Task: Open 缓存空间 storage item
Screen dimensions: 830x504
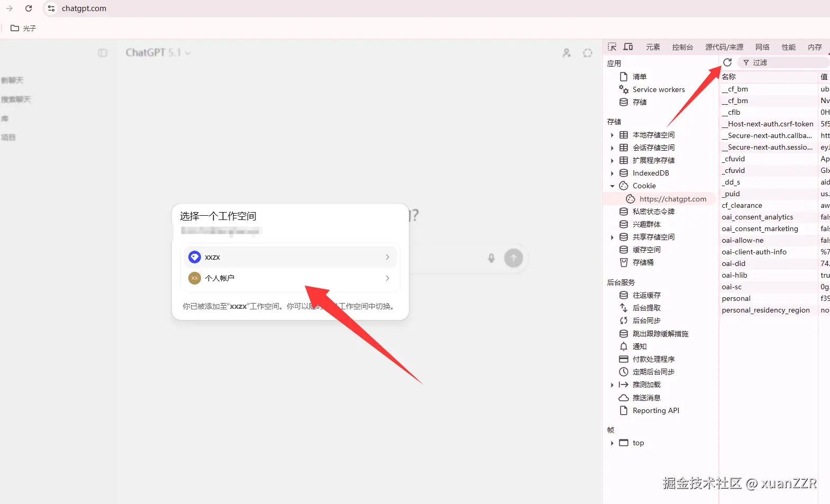Action: pos(646,250)
